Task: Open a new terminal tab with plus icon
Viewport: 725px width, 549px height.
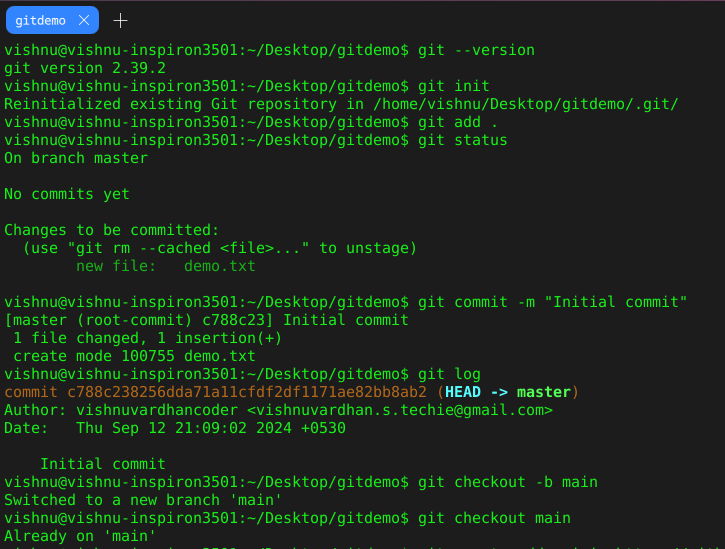Action: click(120, 20)
